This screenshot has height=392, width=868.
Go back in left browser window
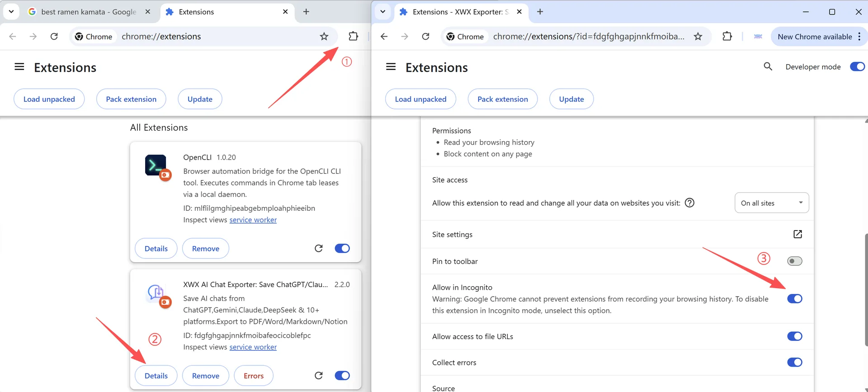pyautogui.click(x=13, y=36)
